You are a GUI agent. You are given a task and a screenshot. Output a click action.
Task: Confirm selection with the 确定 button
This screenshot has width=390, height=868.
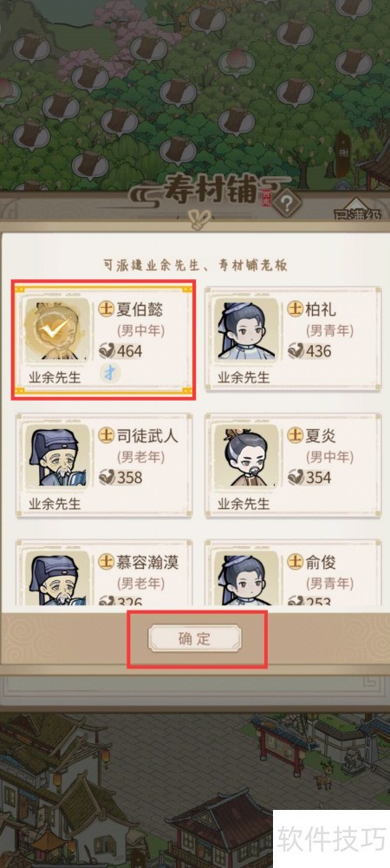click(x=195, y=638)
